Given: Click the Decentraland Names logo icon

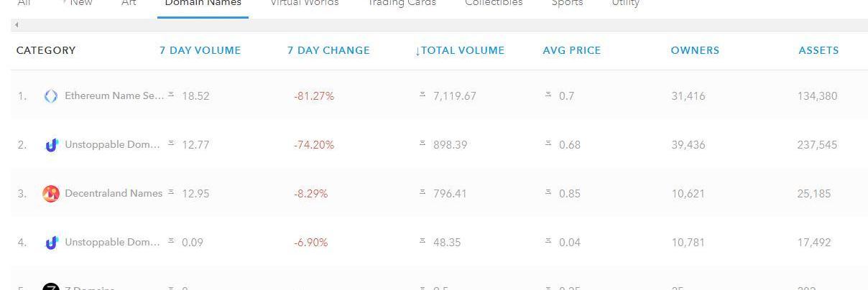Looking at the screenshot, I should click(51, 194).
